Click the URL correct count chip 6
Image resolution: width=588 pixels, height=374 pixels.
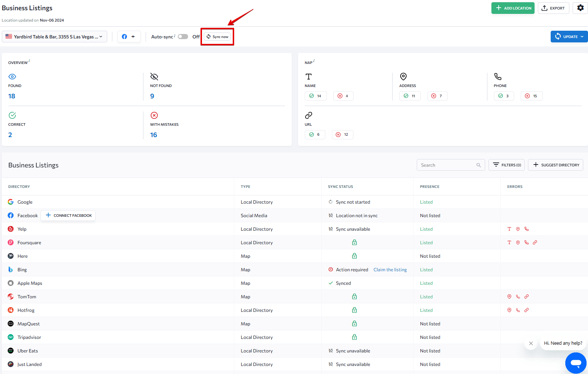(x=315, y=135)
